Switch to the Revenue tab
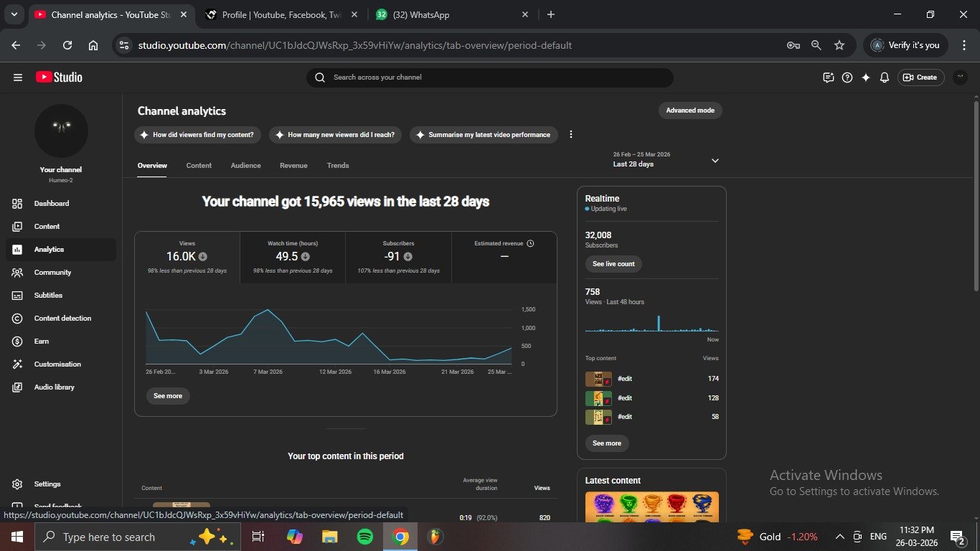This screenshot has height=551, width=980. click(x=293, y=166)
